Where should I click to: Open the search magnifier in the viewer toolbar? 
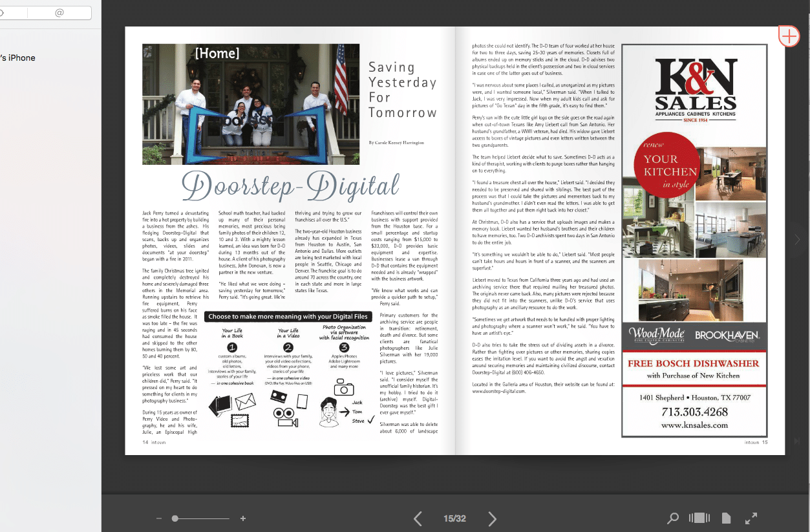[673, 518]
